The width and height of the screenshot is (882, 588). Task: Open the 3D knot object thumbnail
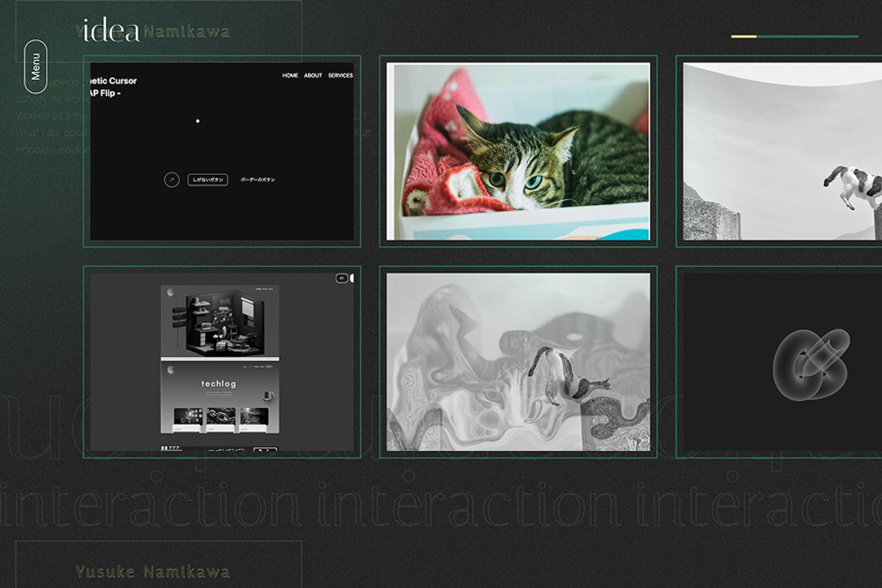click(782, 362)
